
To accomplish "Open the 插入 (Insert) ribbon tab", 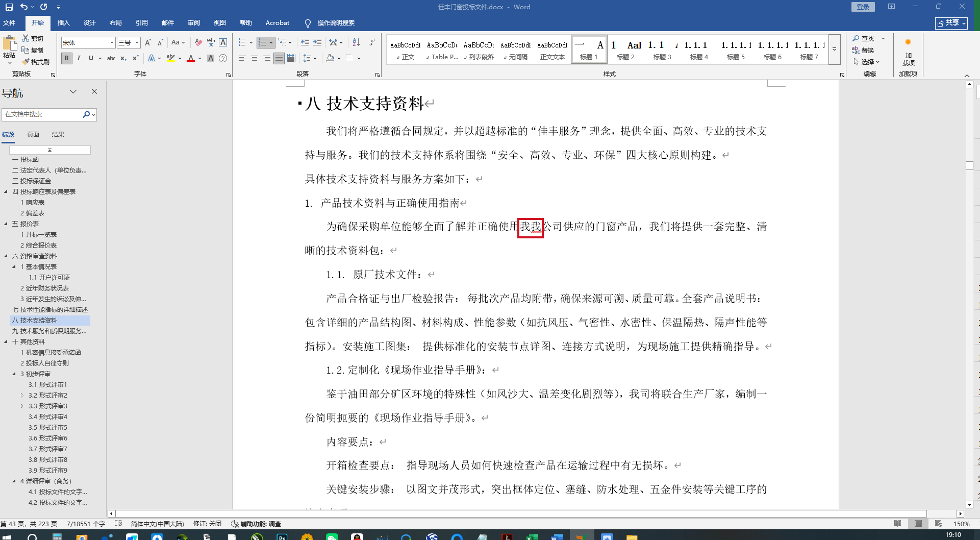I will tap(63, 23).
